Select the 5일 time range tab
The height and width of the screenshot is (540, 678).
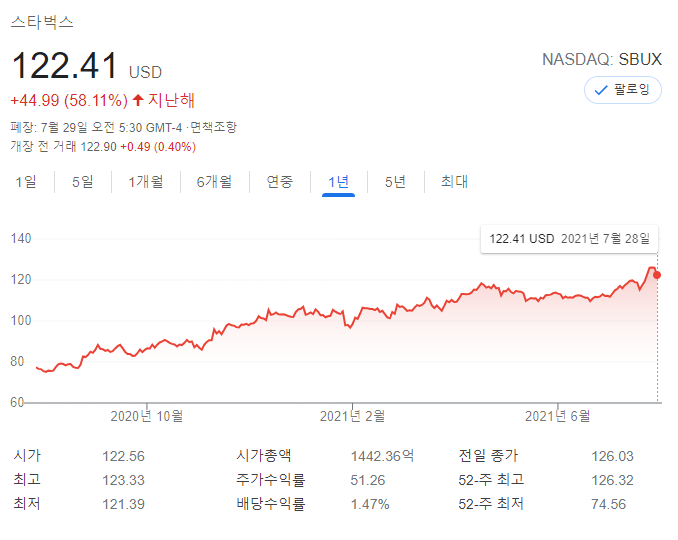click(x=83, y=182)
